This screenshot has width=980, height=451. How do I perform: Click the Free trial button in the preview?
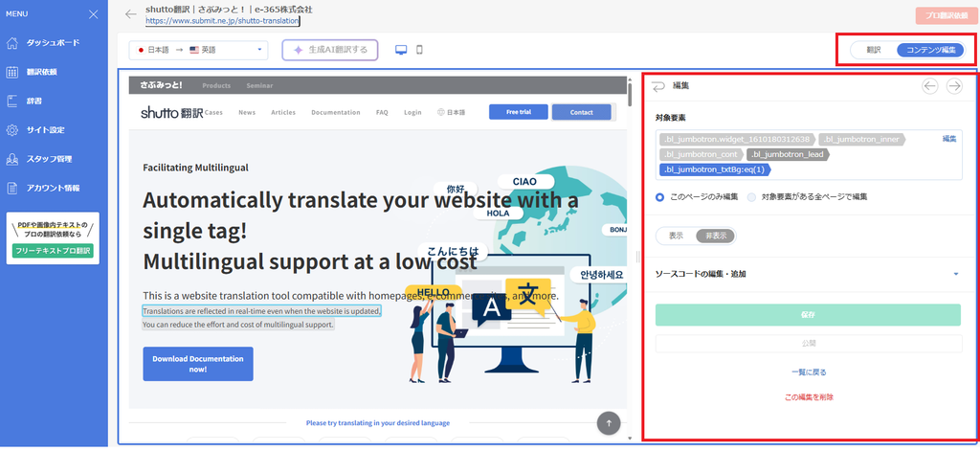518,112
